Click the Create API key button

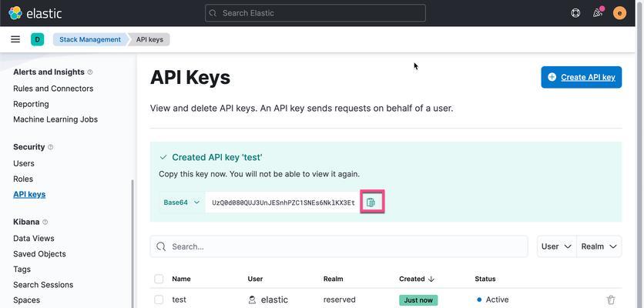[581, 77]
